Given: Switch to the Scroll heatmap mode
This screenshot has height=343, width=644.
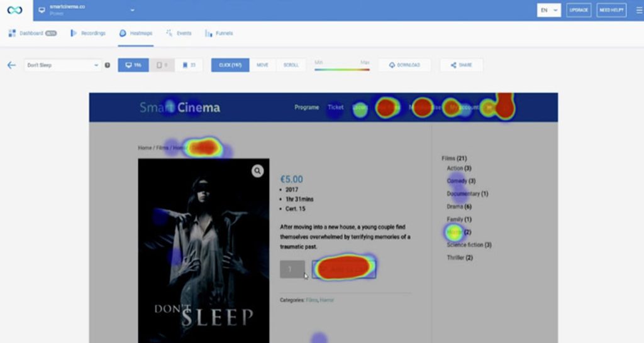Looking at the screenshot, I should point(291,65).
